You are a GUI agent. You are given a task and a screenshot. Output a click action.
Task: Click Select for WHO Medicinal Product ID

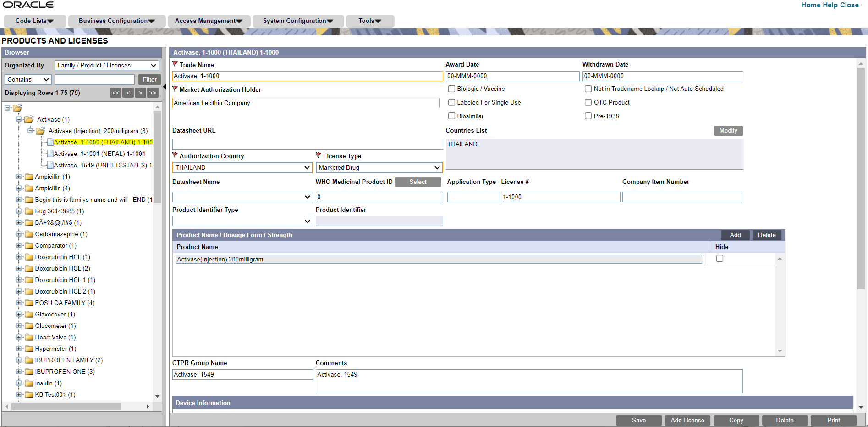pyautogui.click(x=418, y=182)
